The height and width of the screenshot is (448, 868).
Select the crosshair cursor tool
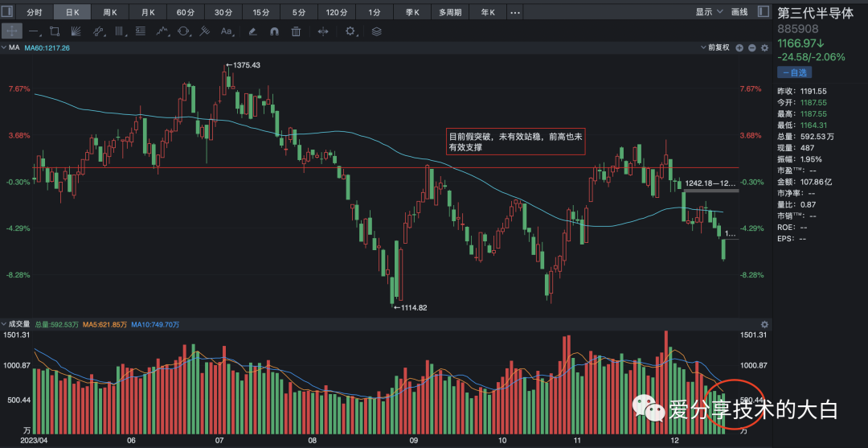(13, 31)
